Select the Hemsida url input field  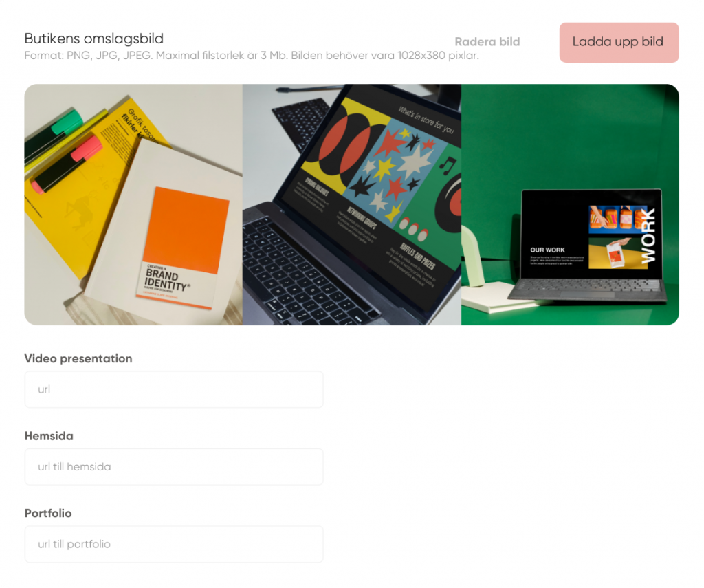pyautogui.click(x=174, y=467)
